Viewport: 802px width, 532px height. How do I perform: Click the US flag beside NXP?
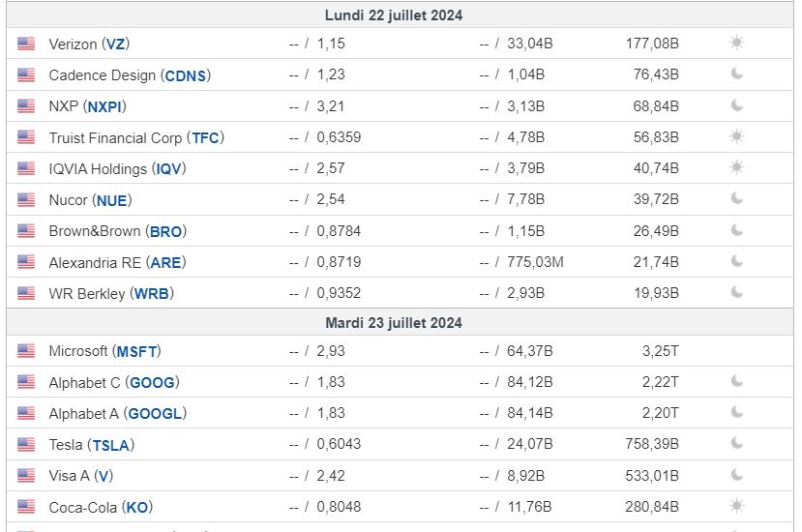click(26, 106)
